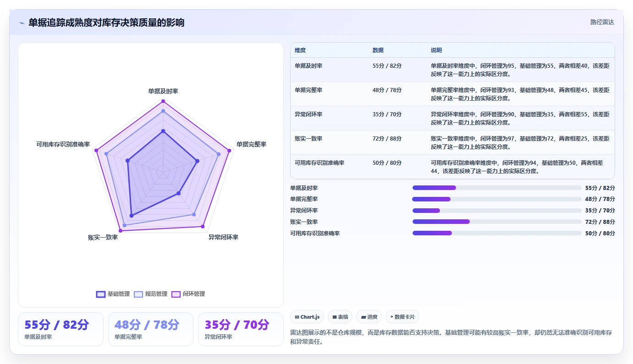The image size is (633, 364).
Task: Select the 数据卡片 tag
Action: tap(402, 317)
